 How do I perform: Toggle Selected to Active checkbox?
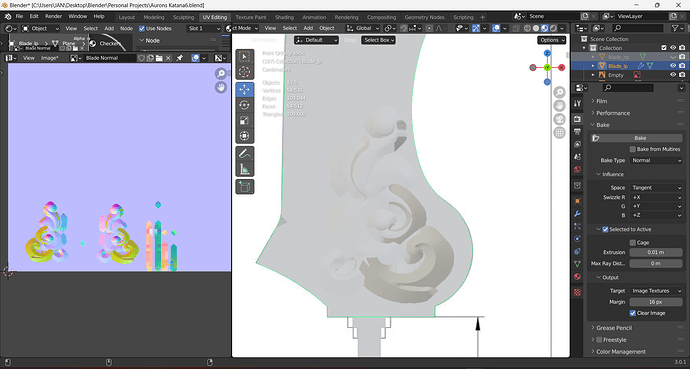[605, 229]
